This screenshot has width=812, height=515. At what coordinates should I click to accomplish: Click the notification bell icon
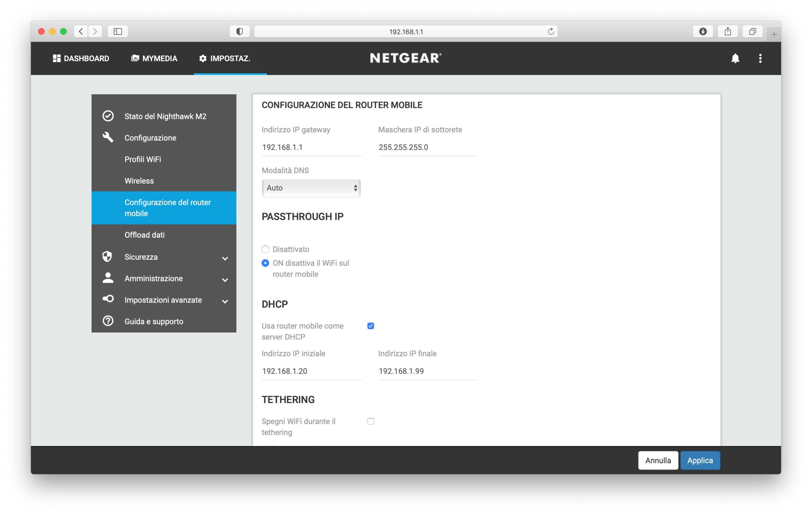point(735,58)
